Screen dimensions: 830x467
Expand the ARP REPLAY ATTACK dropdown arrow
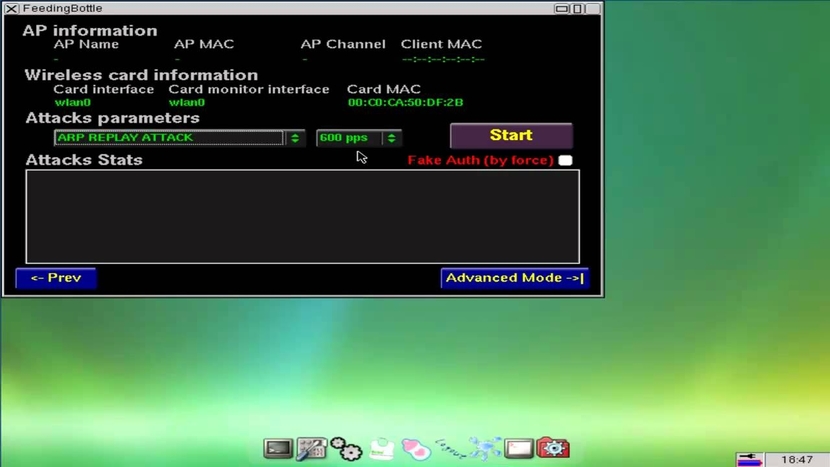click(295, 138)
